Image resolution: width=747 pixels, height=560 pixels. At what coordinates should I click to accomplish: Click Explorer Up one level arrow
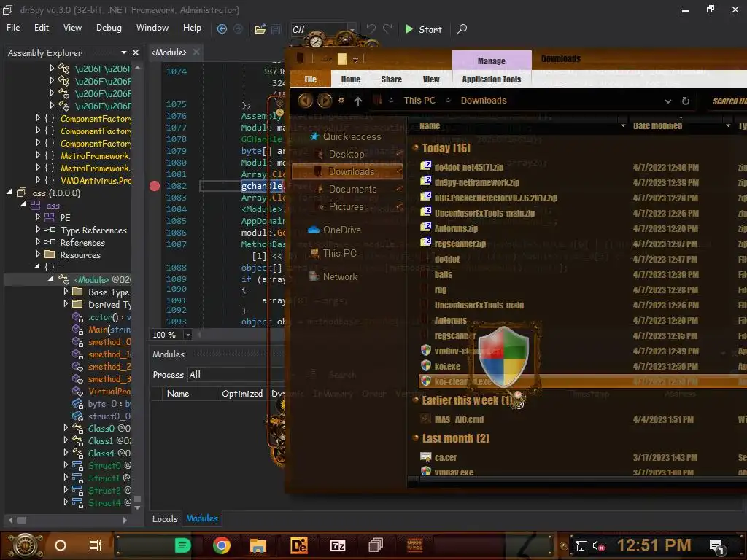coord(358,101)
